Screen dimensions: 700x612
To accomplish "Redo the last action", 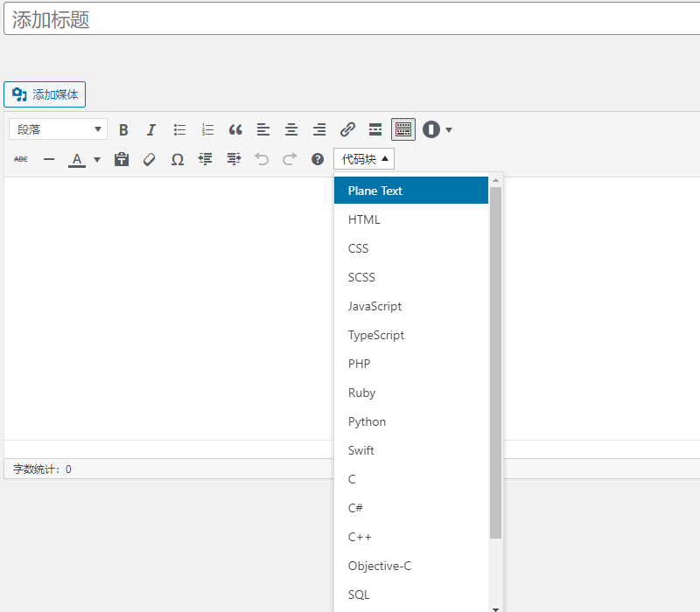I will [x=290, y=159].
